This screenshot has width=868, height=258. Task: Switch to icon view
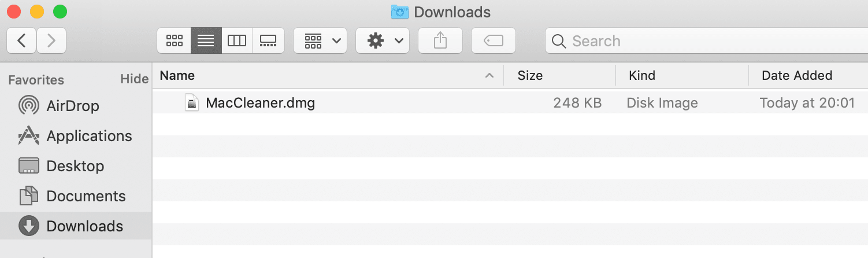click(x=174, y=40)
